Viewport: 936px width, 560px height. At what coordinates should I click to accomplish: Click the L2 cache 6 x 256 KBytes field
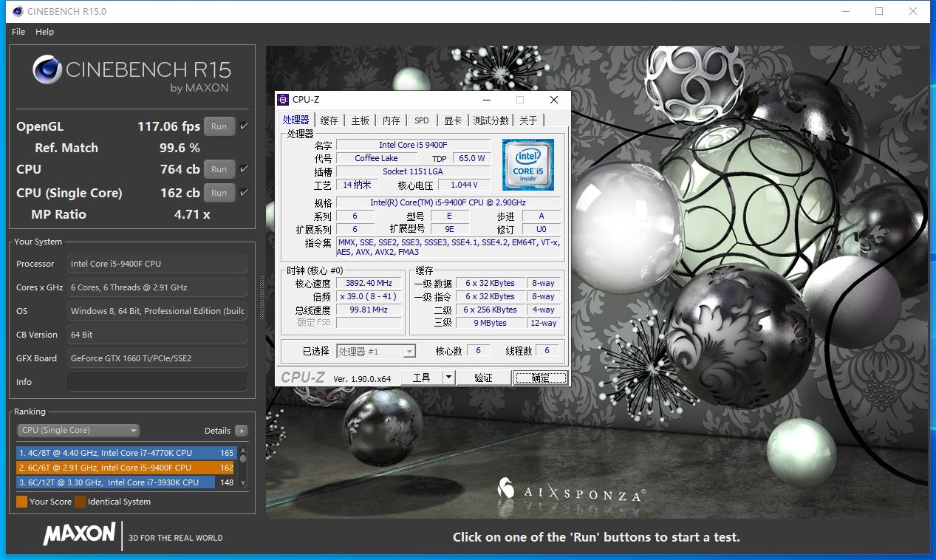click(490, 310)
